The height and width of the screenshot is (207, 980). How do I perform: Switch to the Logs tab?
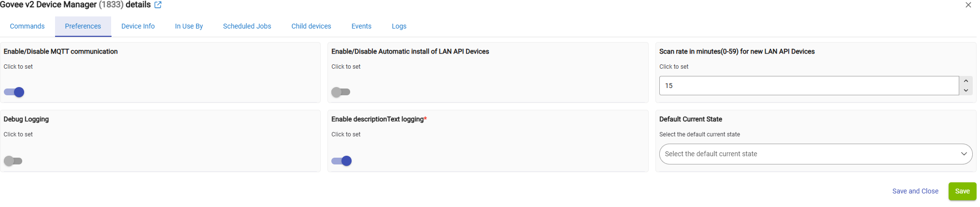(399, 26)
